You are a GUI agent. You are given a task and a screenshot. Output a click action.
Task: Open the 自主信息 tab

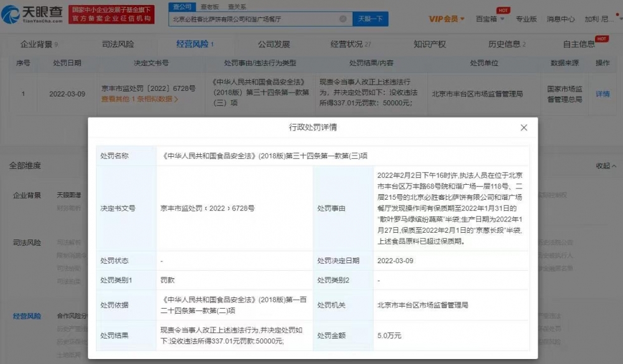pos(579,44)
